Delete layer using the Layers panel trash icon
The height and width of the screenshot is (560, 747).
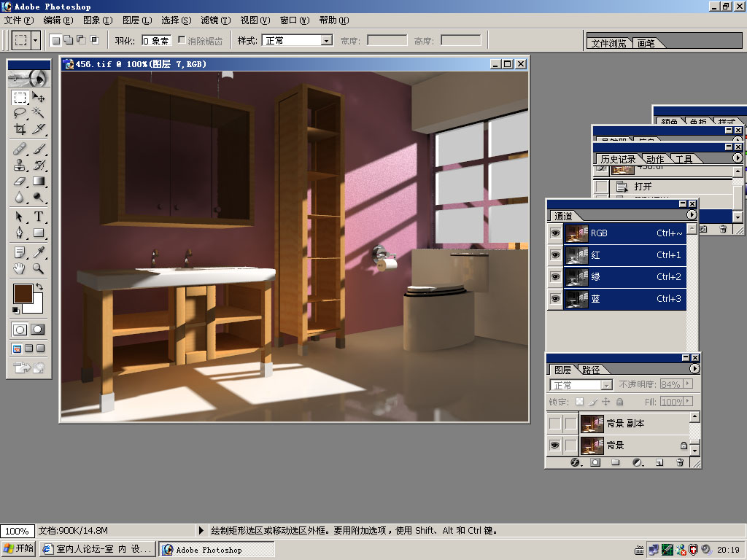(x=681, y=462)
